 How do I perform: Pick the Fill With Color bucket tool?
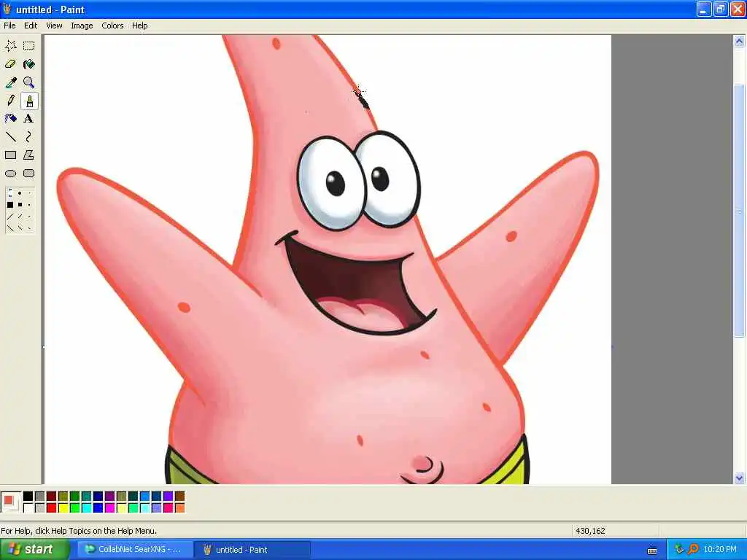pos(29,64)
